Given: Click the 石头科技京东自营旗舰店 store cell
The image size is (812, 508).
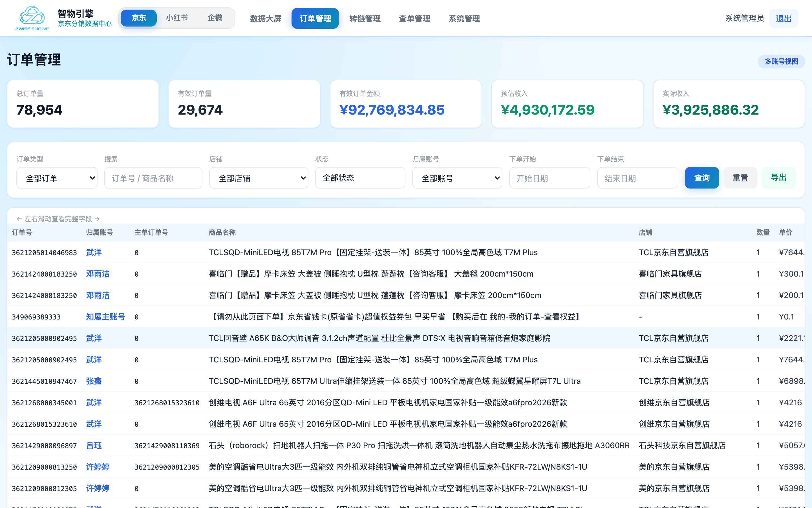Looking at the screenshot, I should (x=682, y=446).
